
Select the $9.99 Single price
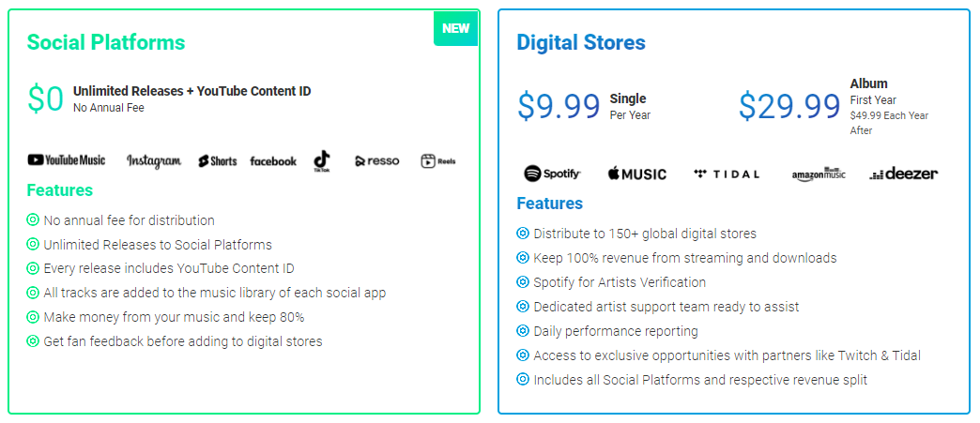[559, 106]
